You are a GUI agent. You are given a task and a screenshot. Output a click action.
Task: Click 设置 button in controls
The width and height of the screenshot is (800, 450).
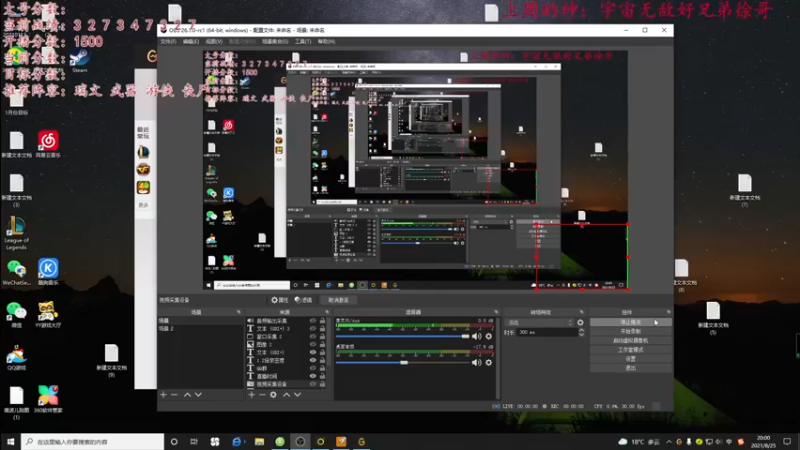click(631, 359)
